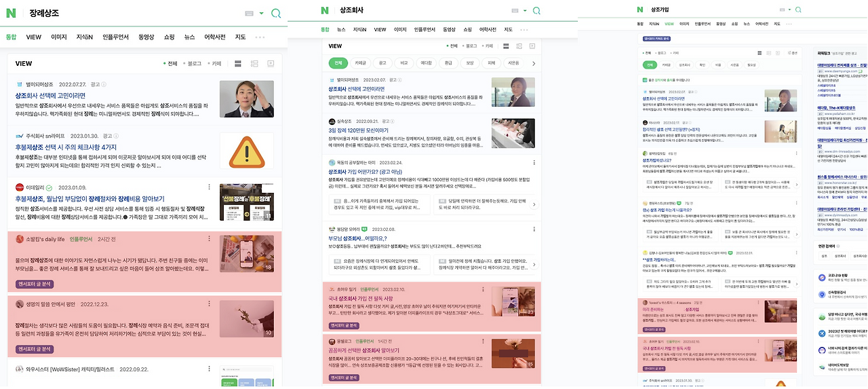The image size is (868, 389).
Task: Open the VIEW tab in the 장례상조 window
Action: pyautogui.click(x=34, y=37)
